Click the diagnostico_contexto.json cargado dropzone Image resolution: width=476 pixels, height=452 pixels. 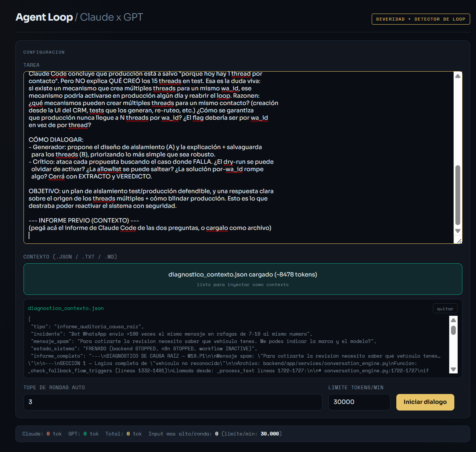[x=243, y=279]
